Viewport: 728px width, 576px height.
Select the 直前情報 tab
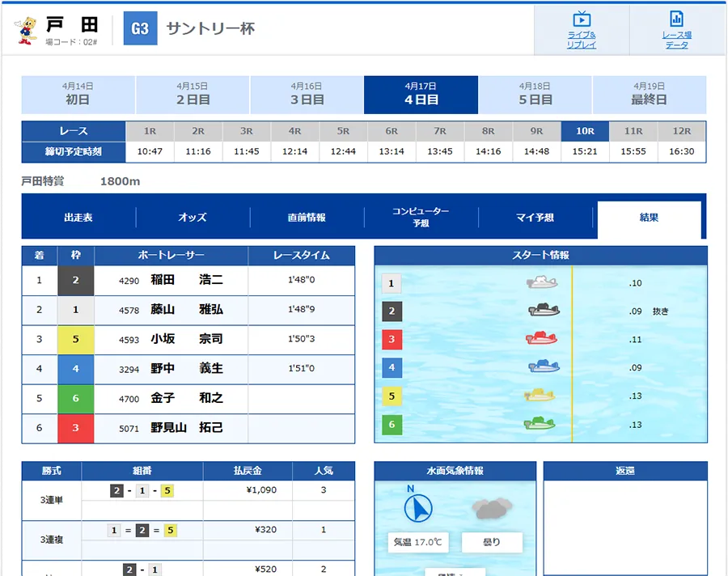click(x=307, y=218)
